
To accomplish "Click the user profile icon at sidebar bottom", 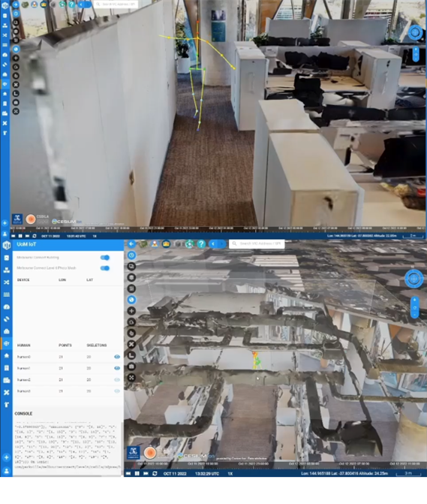I will (7, 471).
